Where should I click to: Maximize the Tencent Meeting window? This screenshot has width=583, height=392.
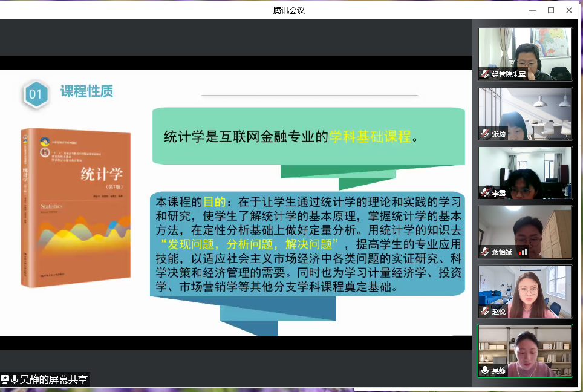pyautogui.click(x=551, y=10)
